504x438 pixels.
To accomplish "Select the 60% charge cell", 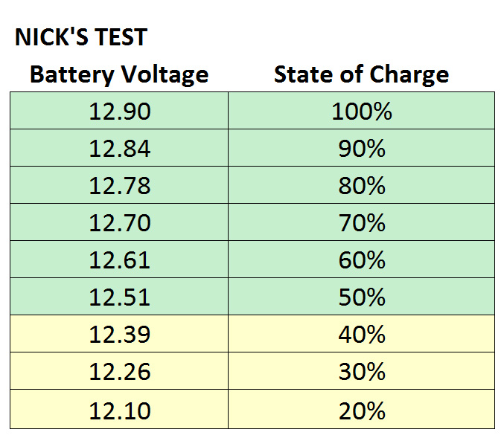I will point(361,260).
